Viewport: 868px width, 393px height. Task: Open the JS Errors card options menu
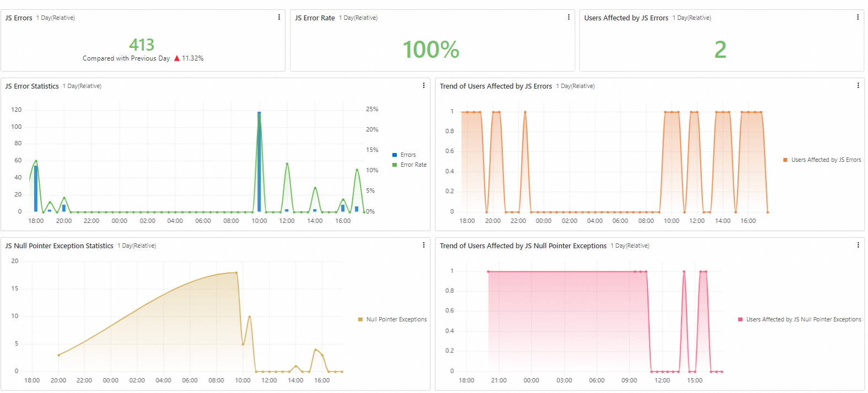coord(279,18)
